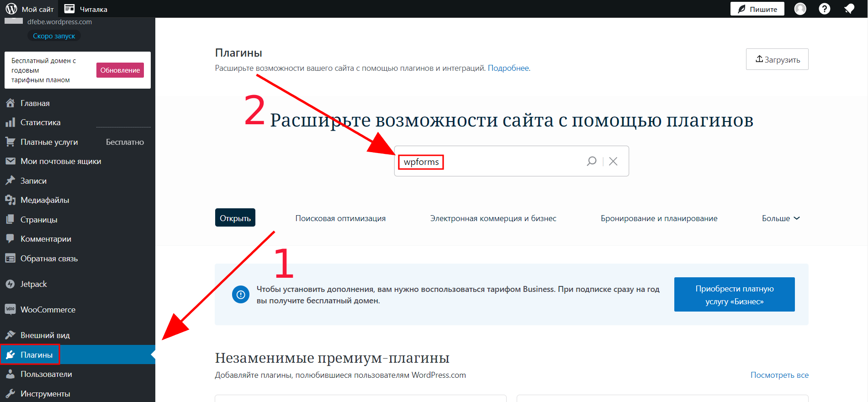Screen dimensions: 868x402
Task: Click the Обновление upgrade button
Action: pos(120,70)
